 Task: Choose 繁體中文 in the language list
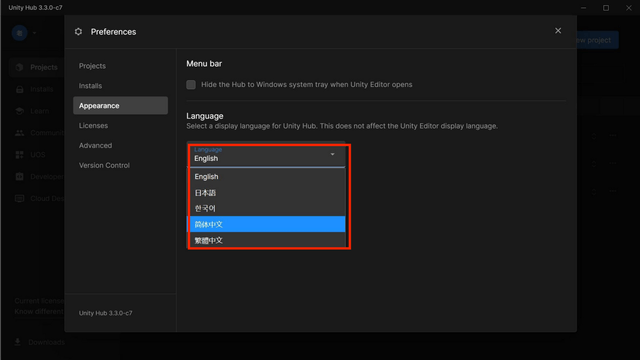click(266, 240)
